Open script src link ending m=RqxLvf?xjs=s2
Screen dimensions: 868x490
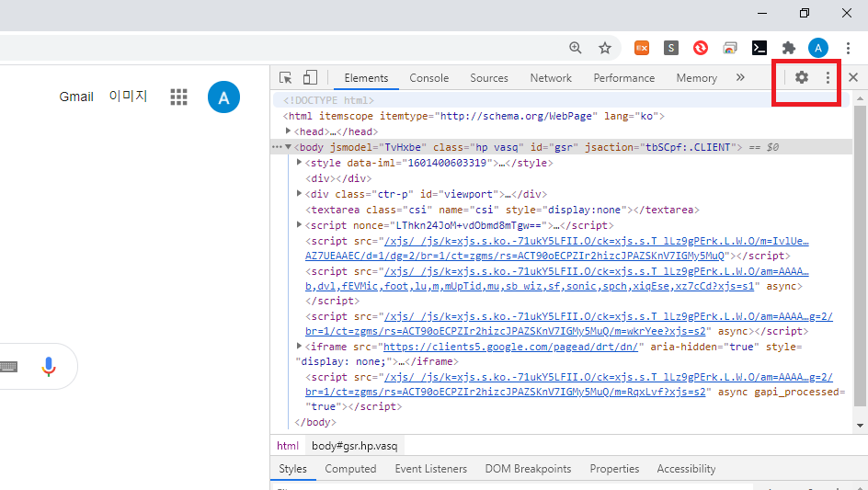tap(569, 384)
